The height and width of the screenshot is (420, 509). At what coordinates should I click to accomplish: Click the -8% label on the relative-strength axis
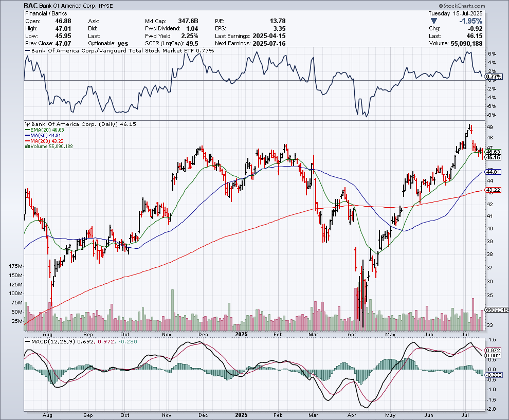[x=492, y=115]
